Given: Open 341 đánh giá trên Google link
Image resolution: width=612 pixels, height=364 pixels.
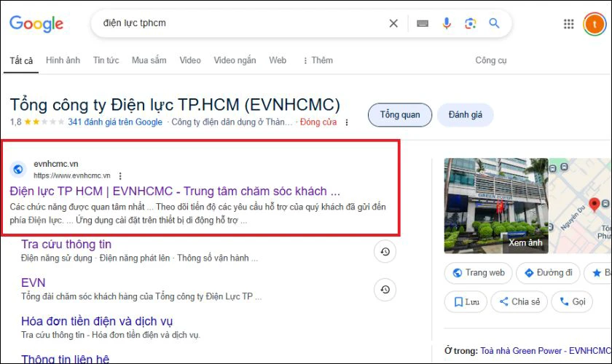Looking at the screenshot, I should tap(115, 122).
